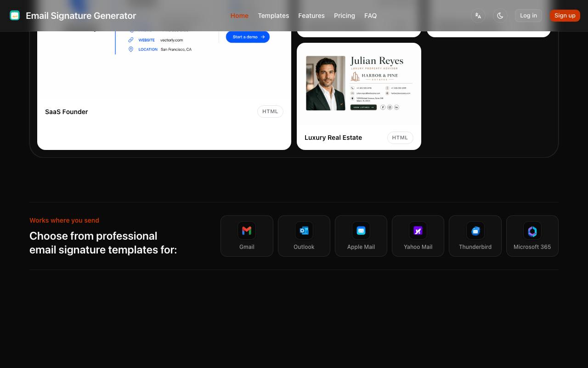
Task: Click Julian Reyes portrait photo
Action: (326, 83)
